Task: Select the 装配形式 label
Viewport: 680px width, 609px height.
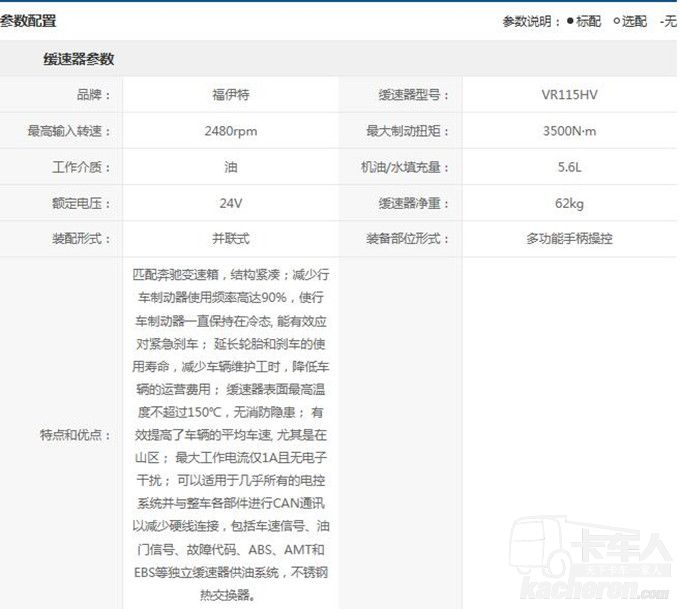Action: (x=82, y=239)
